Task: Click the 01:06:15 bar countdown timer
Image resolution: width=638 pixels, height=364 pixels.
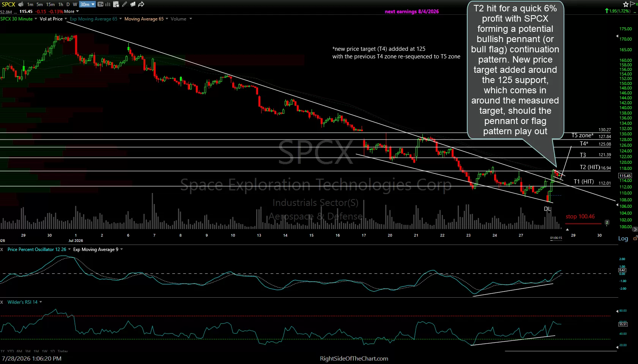Action: click(x=556, y=238)
